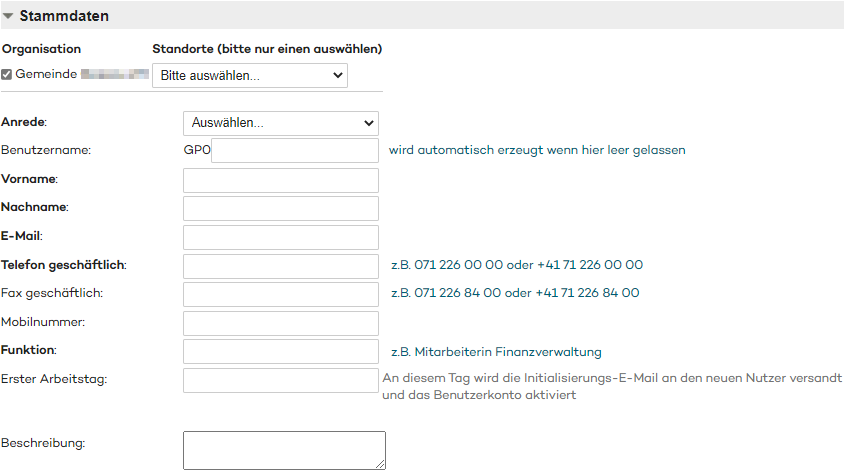Focus the Vorname text field
This screenshot has width=847, height=475.
[x=281, y=180]
